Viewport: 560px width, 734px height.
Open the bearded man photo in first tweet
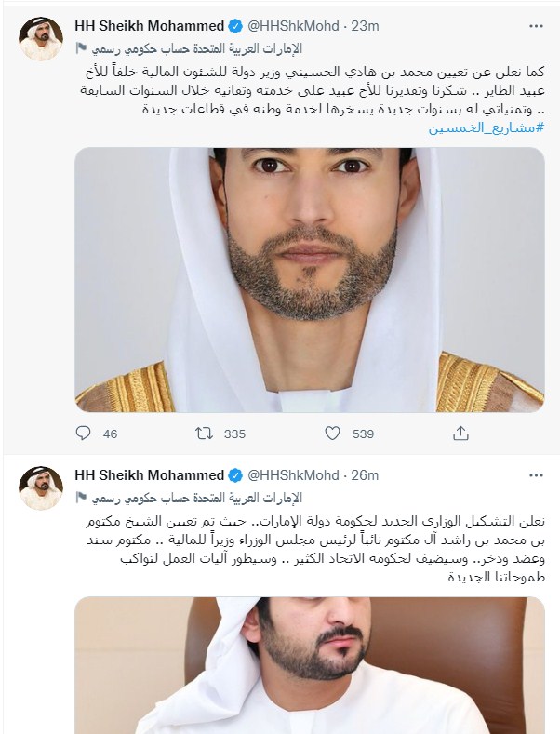coord(310,280)
